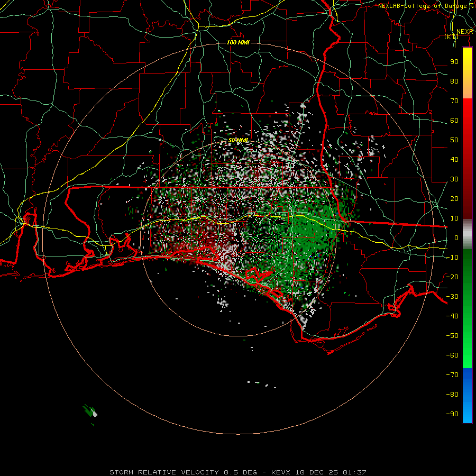This screenshot has height=476, width=476.
Task: Click the scale value 60 knots
Action: coord(454,120)
